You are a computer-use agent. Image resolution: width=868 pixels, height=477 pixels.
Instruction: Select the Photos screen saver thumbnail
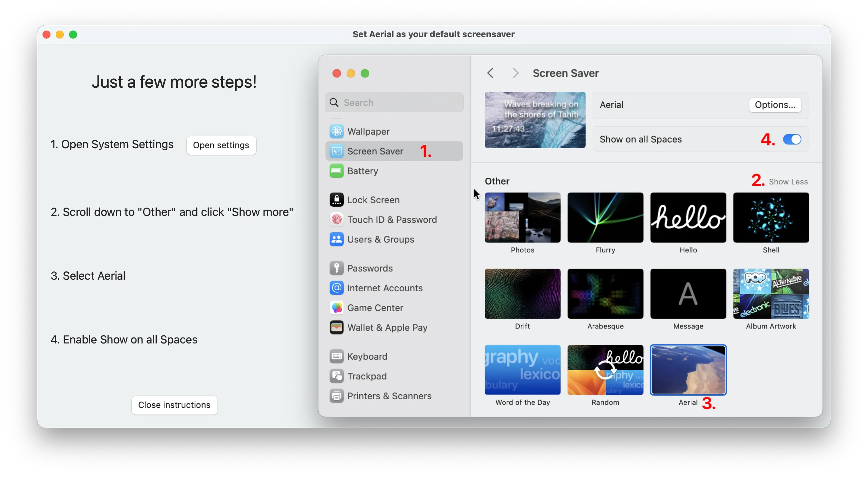[x=522, y=218]
